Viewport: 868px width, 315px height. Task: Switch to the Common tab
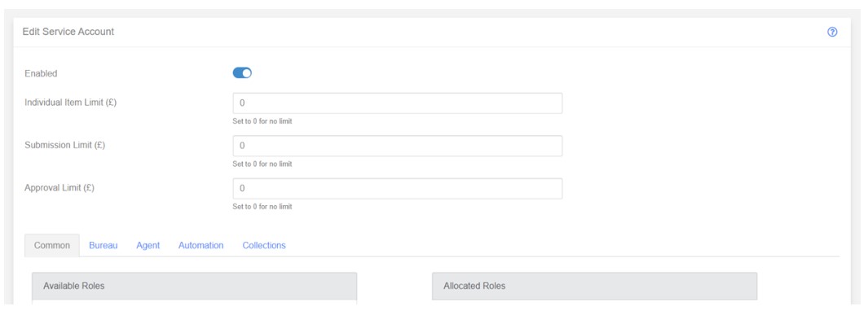(52, 245)
